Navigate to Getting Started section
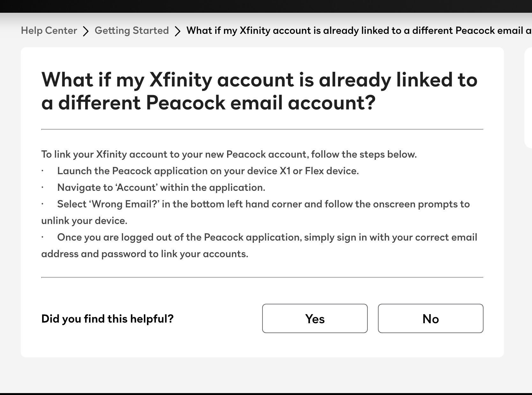Image resolution: width=532 pixels, height=395 pixels. [132, 31]
